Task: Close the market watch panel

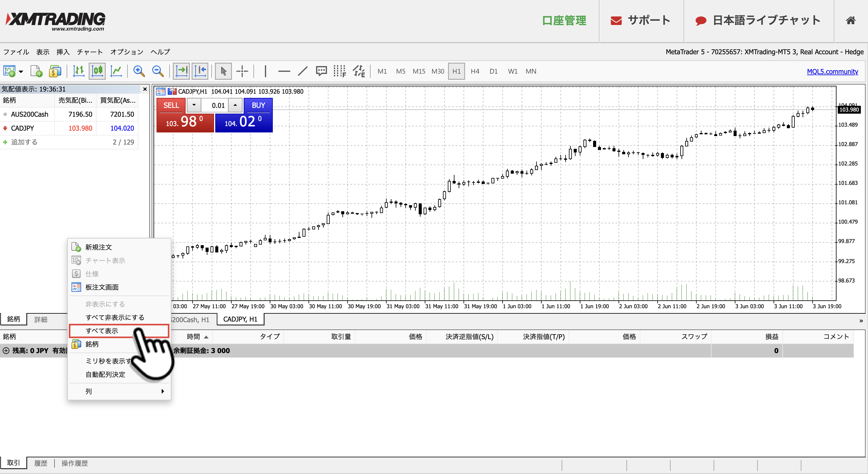Action: coord(145,89)
